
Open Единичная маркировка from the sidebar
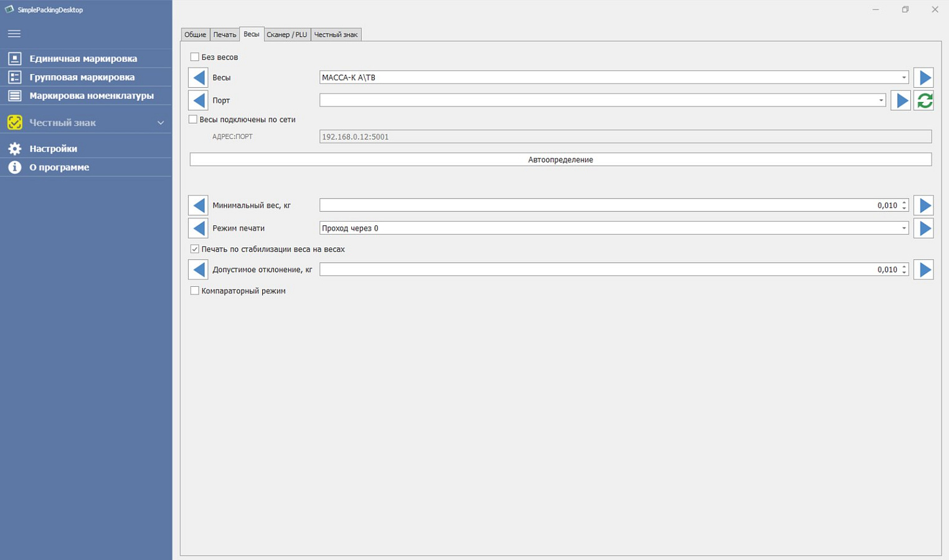pos(86,58)
